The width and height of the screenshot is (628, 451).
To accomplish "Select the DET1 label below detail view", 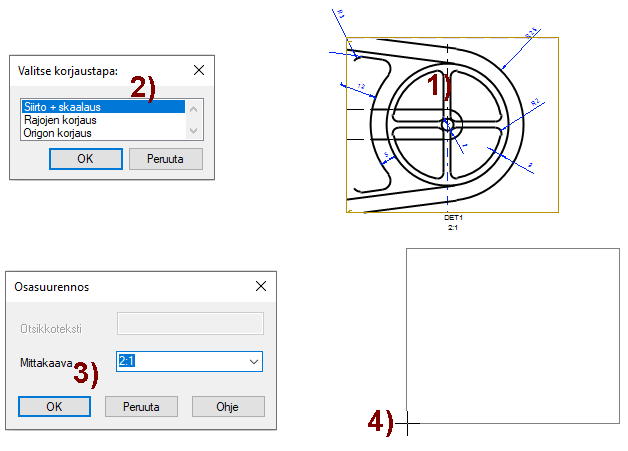I will click(453, 217).
